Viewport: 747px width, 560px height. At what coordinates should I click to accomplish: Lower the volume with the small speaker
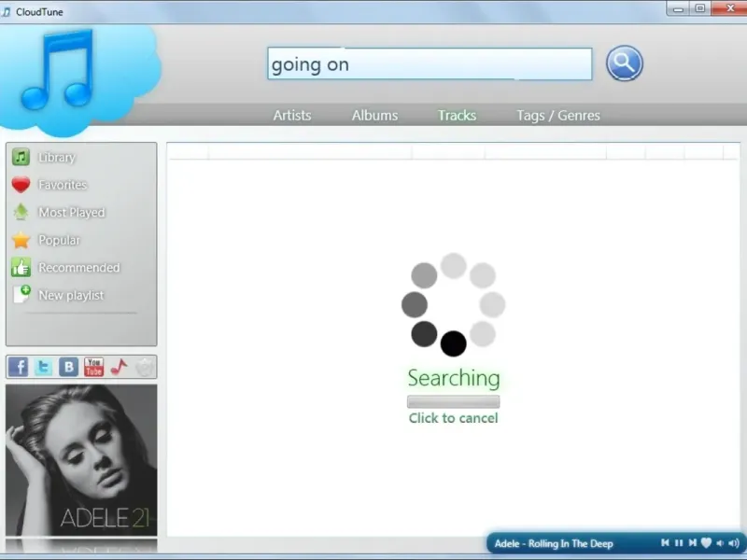(720, 543)
